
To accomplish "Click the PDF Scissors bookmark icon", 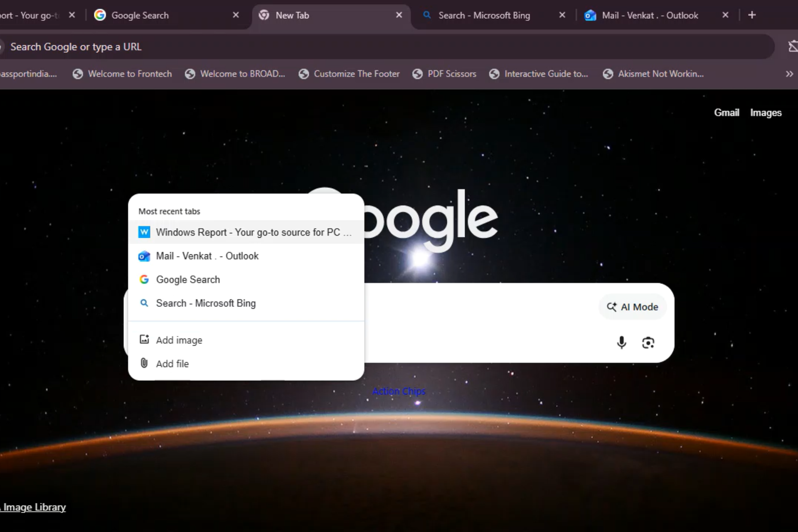I will pos(417,74).
